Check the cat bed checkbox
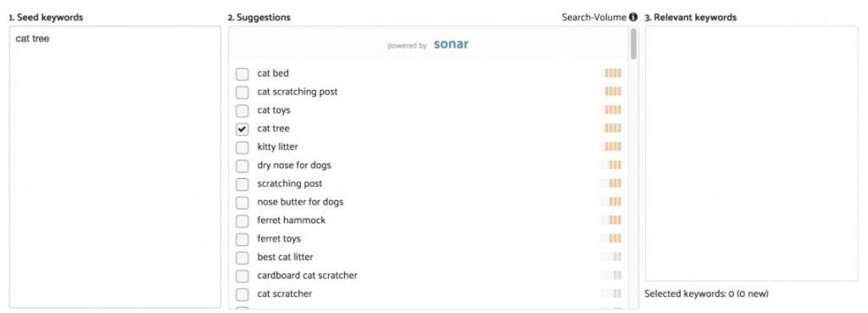 242,75
